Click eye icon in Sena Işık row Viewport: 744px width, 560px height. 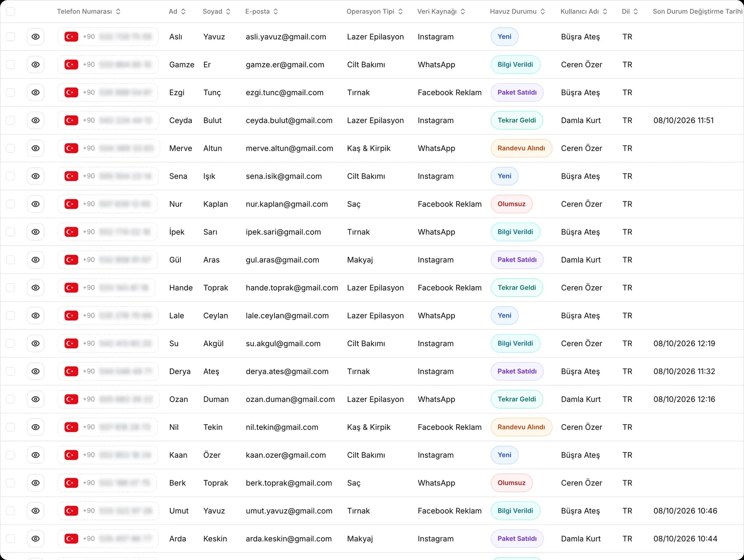(35, 176)
